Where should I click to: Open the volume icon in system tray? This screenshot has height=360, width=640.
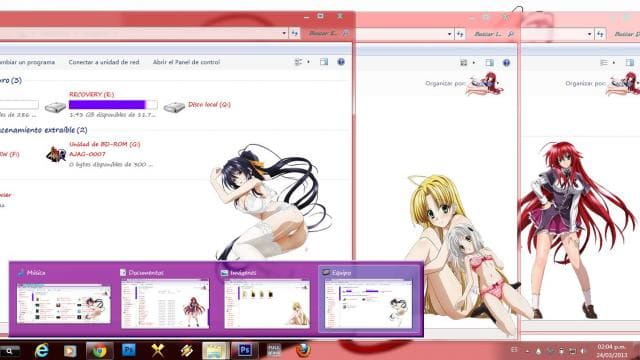[583, 351]
